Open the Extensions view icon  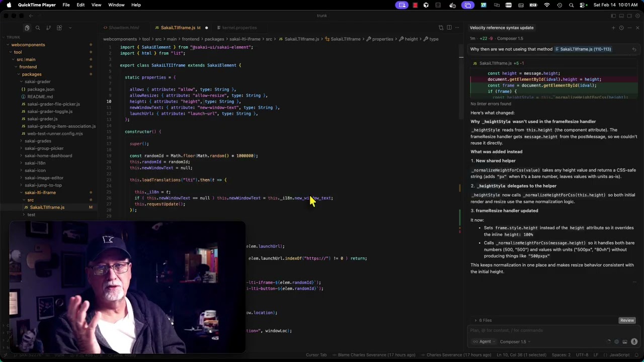[x=59, y=28]
